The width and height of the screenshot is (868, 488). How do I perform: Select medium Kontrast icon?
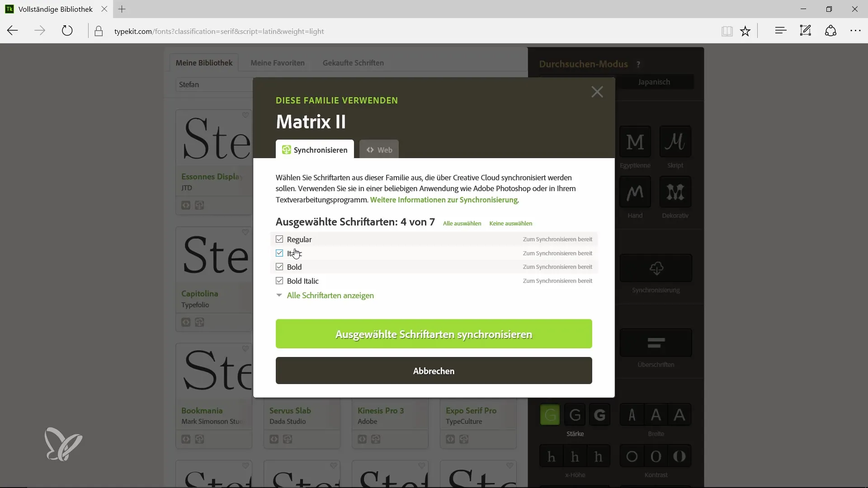click(x=656, y=456)
